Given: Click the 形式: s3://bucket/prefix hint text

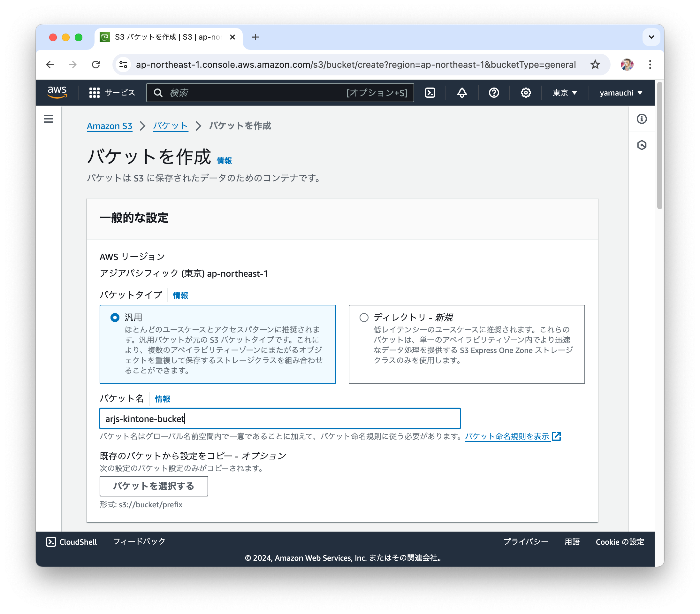Looking at the screenshot, I should pos(141,505).
